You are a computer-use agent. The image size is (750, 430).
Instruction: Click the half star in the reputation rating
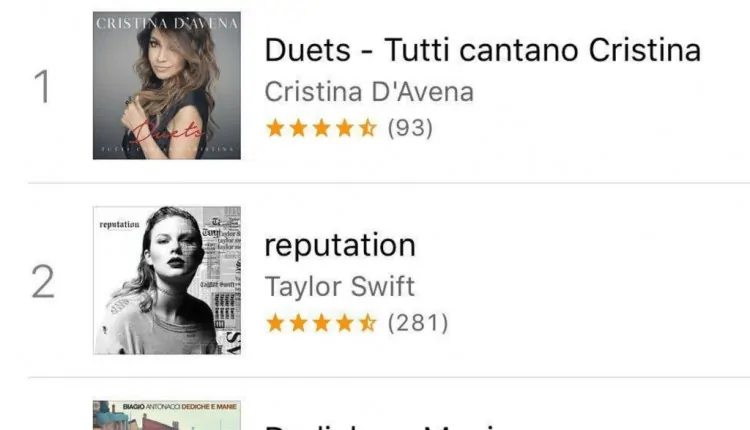(x=366, y=322)
